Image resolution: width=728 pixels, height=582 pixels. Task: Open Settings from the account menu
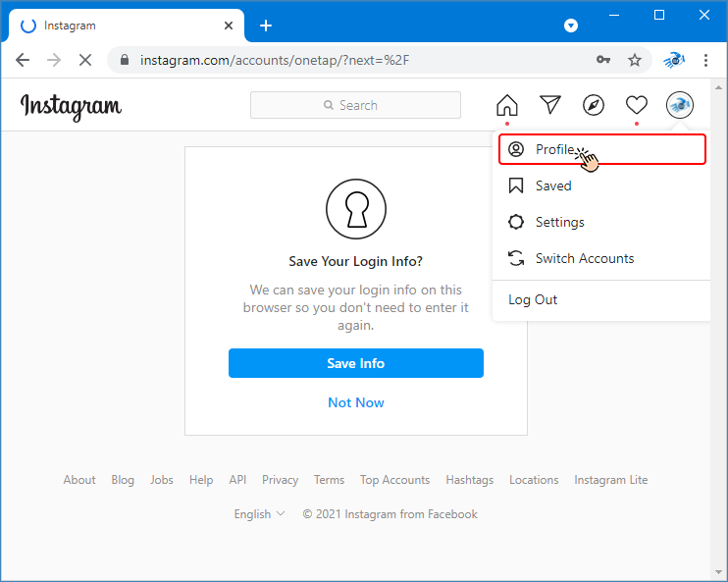pyautogui.click(x=601, y=222)
